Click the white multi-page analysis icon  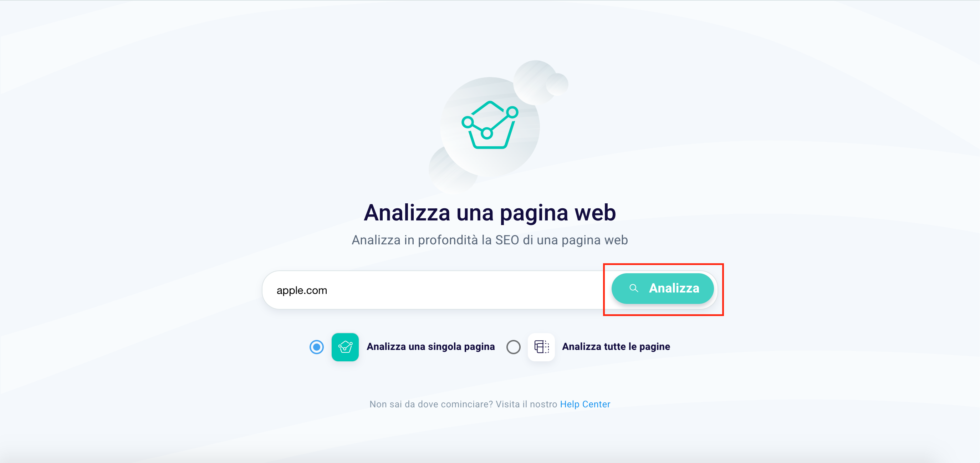(541, 347)
